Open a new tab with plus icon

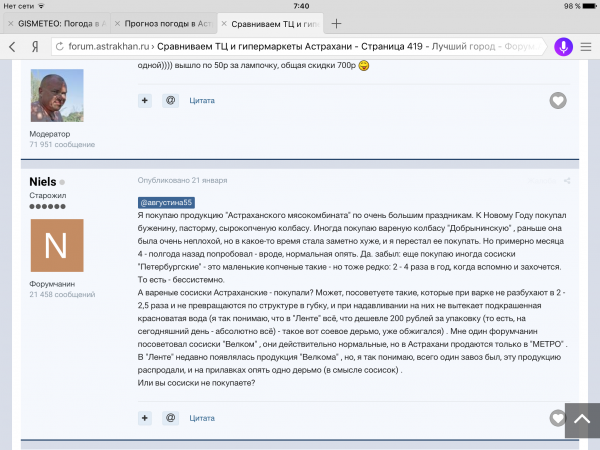point(336,24)
